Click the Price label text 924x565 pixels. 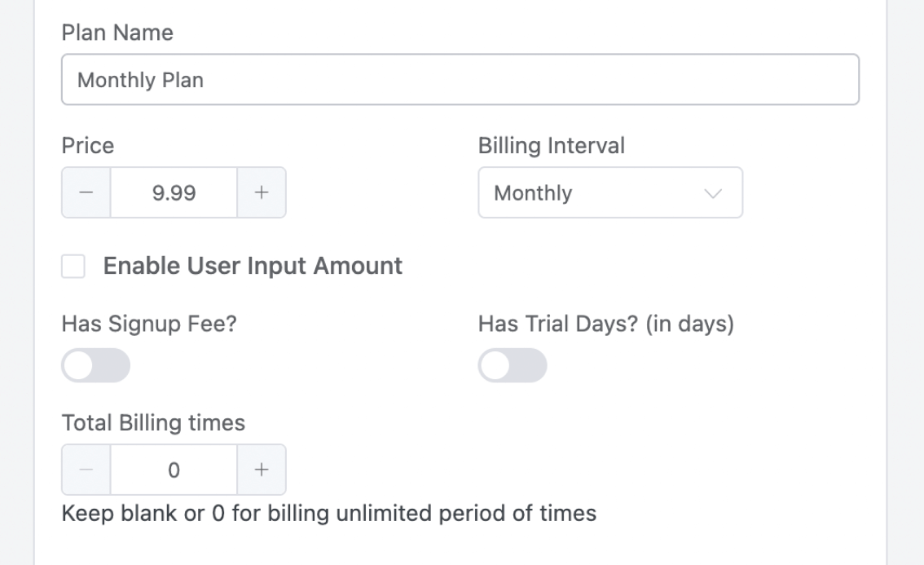(x=88, y=146)
